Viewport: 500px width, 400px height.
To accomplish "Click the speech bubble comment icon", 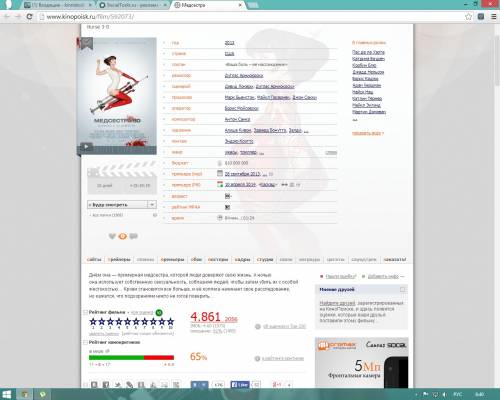I will [134, 236].
